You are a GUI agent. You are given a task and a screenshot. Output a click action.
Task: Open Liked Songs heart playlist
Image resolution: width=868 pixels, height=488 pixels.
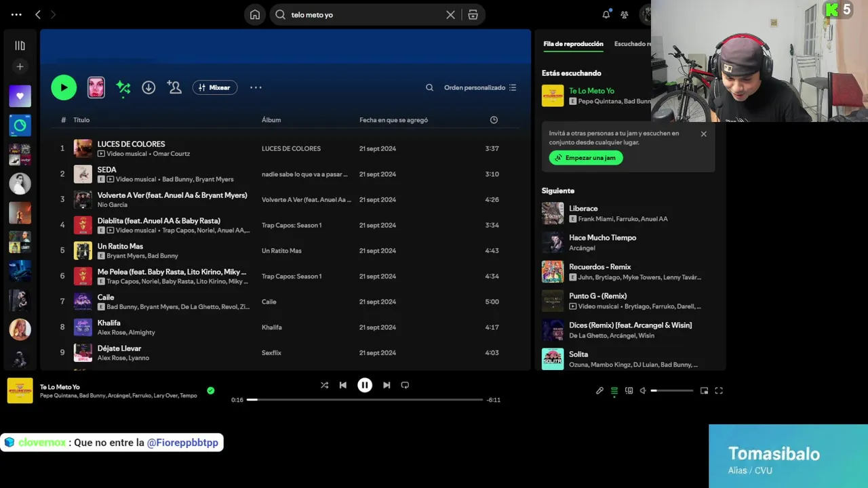(x=20, y=96)
